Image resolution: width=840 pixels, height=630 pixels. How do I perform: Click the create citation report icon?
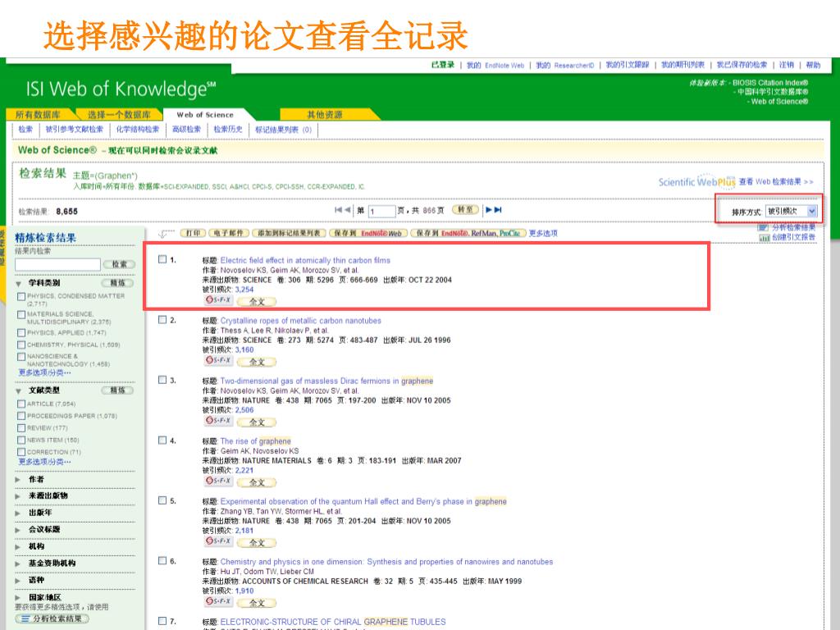[x=765, y=237]
